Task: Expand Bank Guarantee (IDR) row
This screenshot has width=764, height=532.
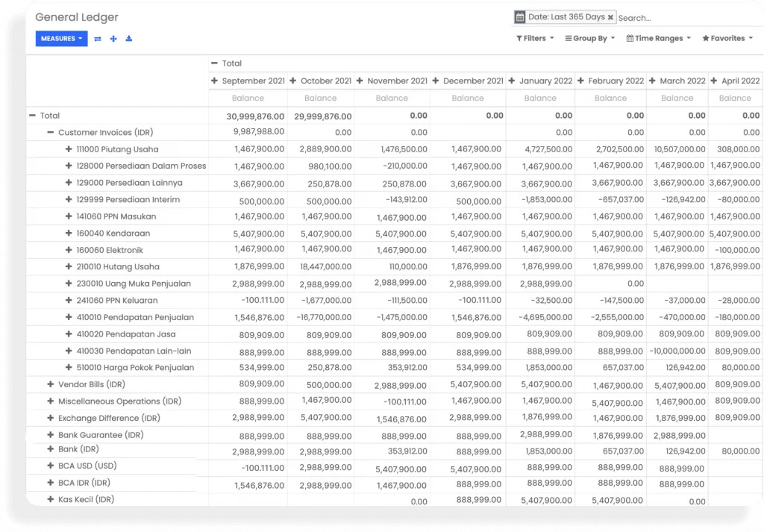Action: tap(50, 435)
